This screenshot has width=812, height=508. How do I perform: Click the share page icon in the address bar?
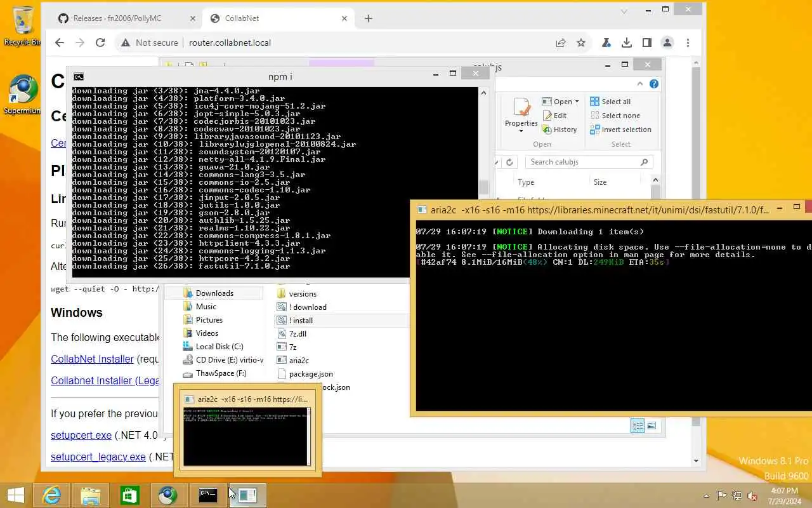pos(561,43)
